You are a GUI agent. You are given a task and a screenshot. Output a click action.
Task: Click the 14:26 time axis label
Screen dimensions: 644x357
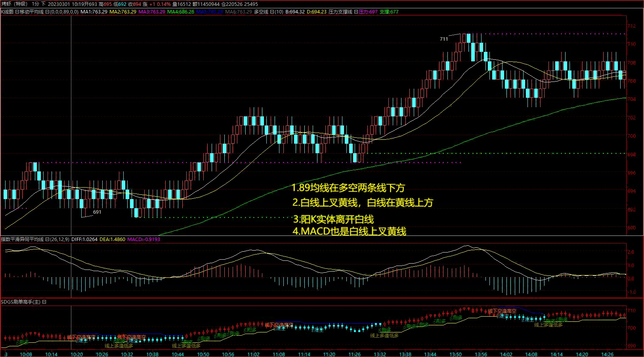click(607, 354)
